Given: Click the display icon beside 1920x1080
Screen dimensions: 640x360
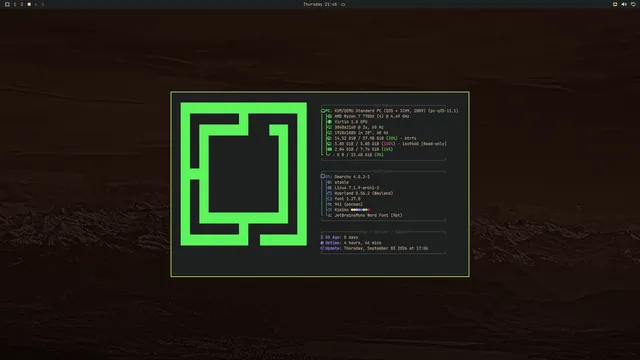Looking at the screenshot, I should click(x=330, y=133).
